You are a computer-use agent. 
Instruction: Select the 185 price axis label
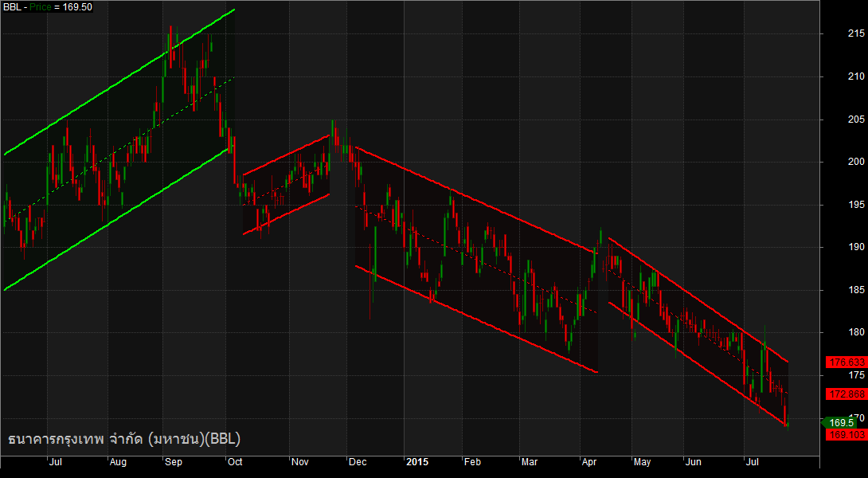[858, 290]
